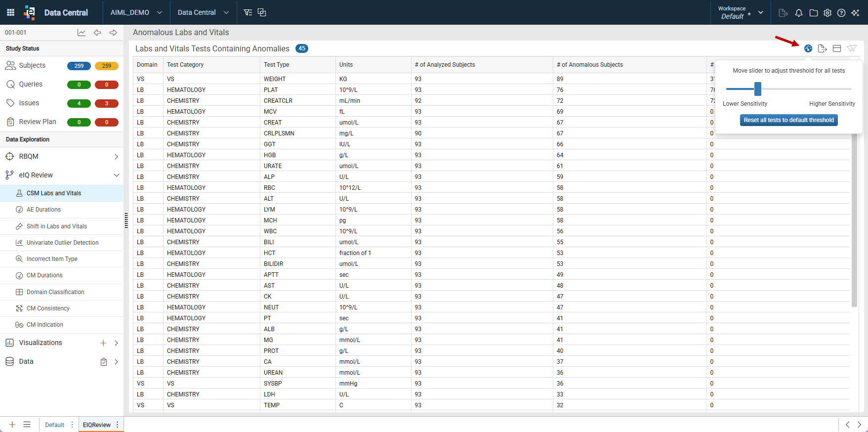Image resolution: width=868 pixels, height=432 pixels.
Task: Click the filter funnel icon in table header
Action: click(x=852, y=48)
